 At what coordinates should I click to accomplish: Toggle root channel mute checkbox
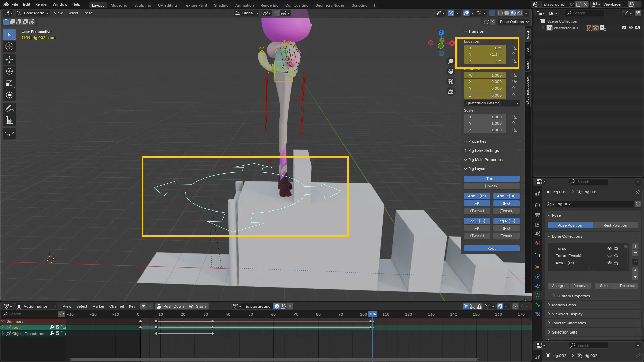coord(58,327)
